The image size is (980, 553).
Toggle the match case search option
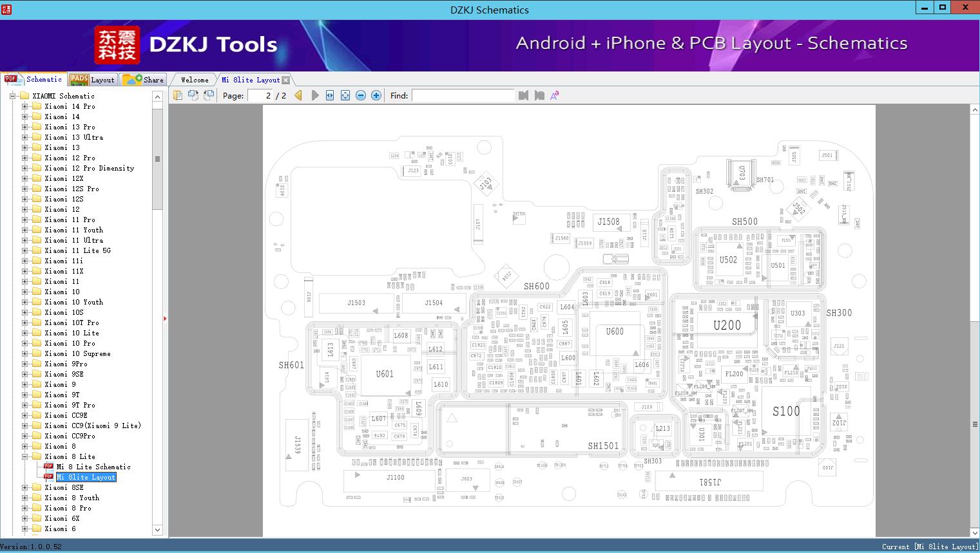(554, 95)
